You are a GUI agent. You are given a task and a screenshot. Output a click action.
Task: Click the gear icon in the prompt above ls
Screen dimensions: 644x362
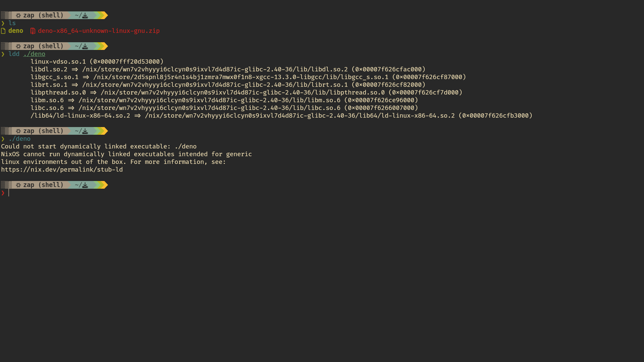(x=18, y=16)
